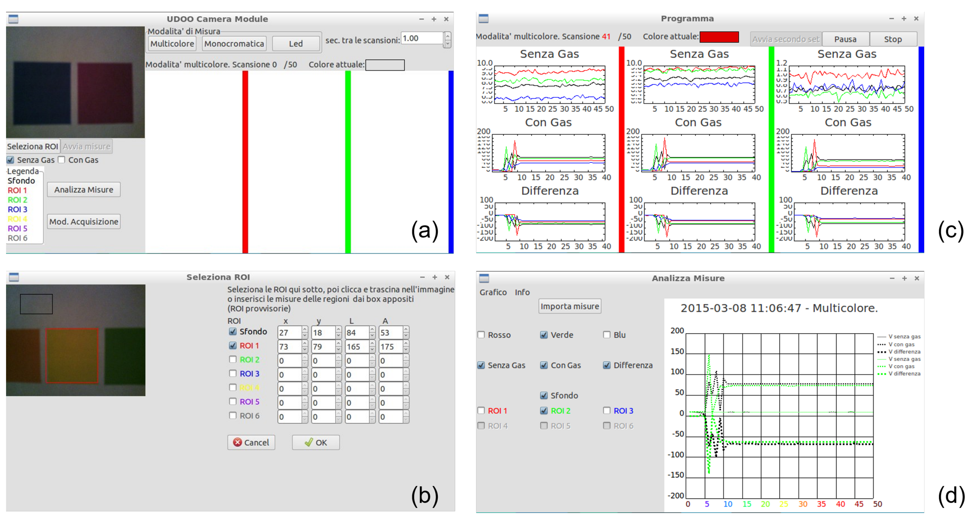
Task: Click the UDOO Camera Module window menu icon
Action: pos(13,19)
